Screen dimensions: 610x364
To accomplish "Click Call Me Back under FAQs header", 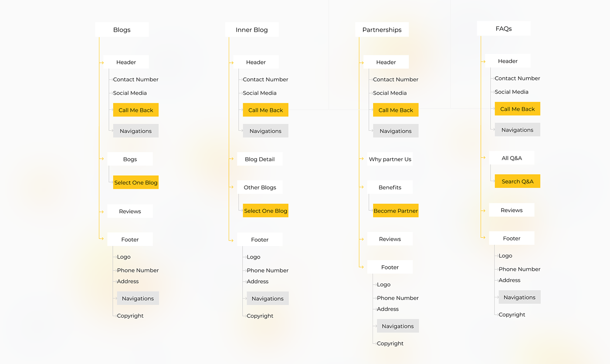I will [x=517, y=109].
